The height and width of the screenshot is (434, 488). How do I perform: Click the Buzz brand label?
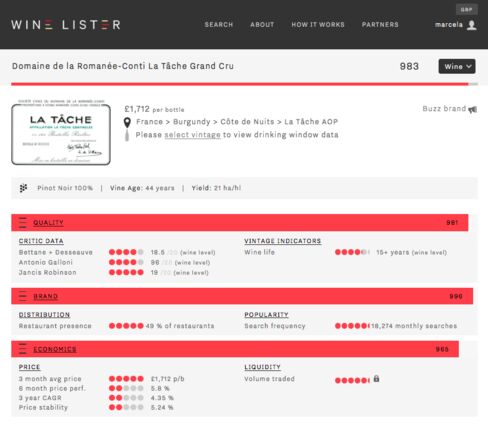(x=444, y=109)
